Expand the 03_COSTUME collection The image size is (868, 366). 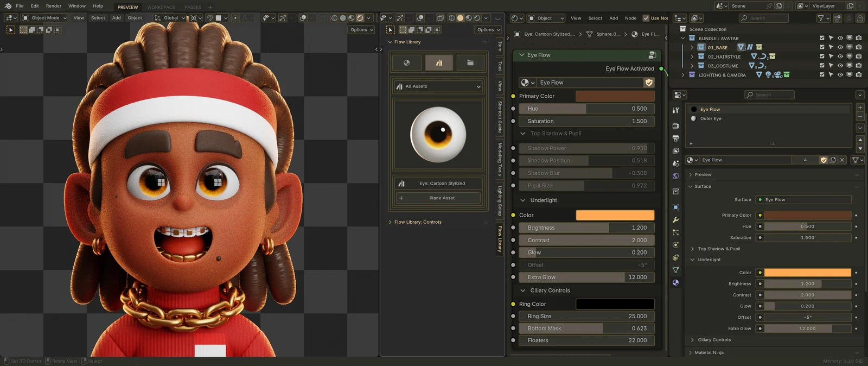(692, 66)
